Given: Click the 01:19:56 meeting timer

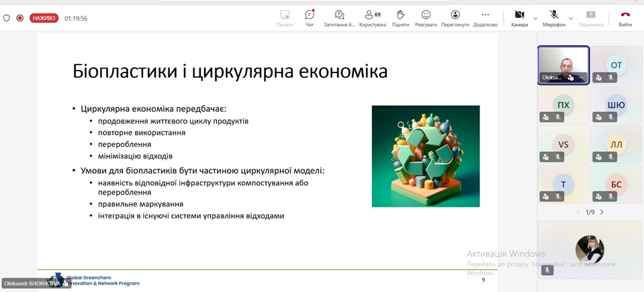Looking at the screenshot, I should [76, 19].
